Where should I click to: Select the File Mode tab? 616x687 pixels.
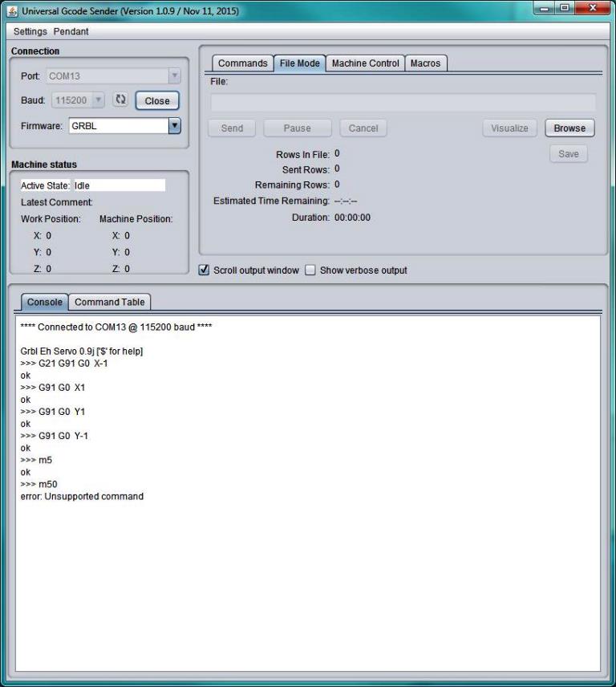(299, 63)
